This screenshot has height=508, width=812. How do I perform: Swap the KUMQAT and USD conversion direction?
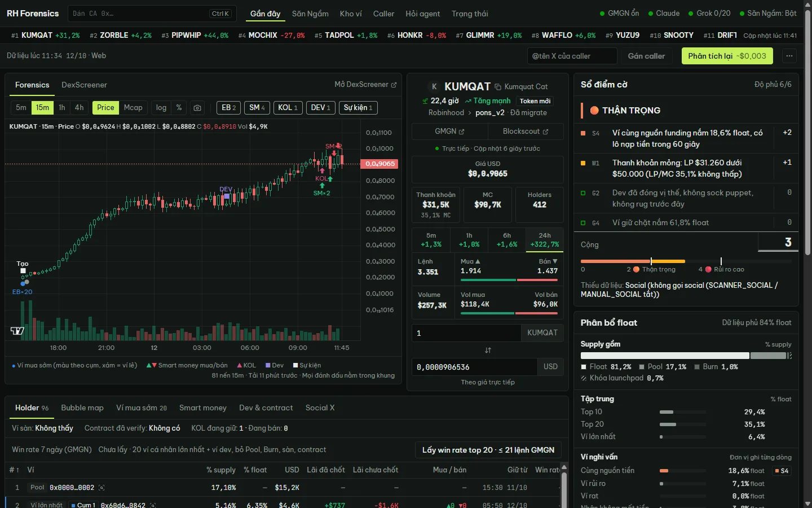tap(488, 350)
